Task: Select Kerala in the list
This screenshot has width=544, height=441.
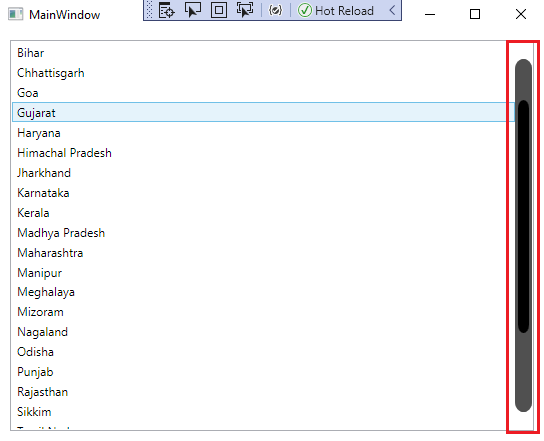Action: [x=263, y=213]
